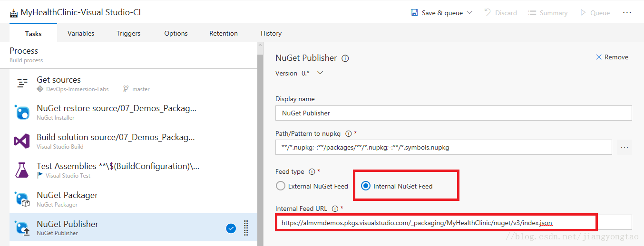This screenshot has height=246, width=644.
Task: Open the more actions ellipsis menu
Action: point(627,12)
